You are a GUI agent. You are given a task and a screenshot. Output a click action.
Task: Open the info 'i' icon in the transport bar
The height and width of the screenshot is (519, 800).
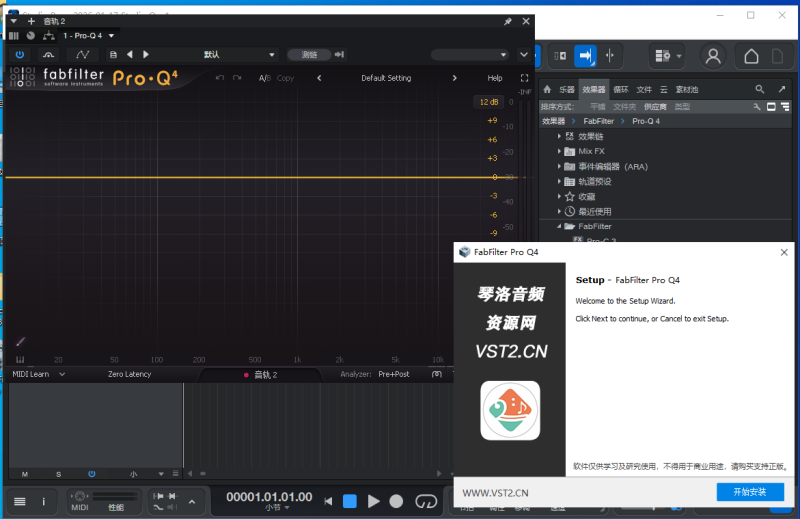[x=43, y=502]
